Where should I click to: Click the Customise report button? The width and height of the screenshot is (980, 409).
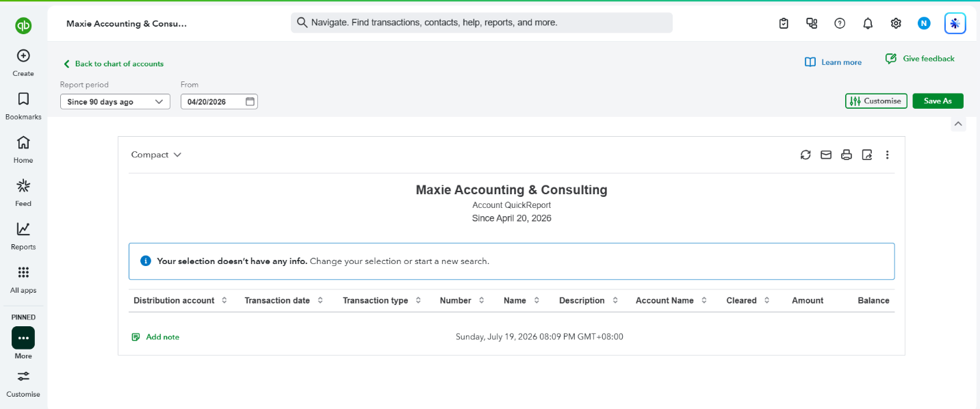pos(876,101)
